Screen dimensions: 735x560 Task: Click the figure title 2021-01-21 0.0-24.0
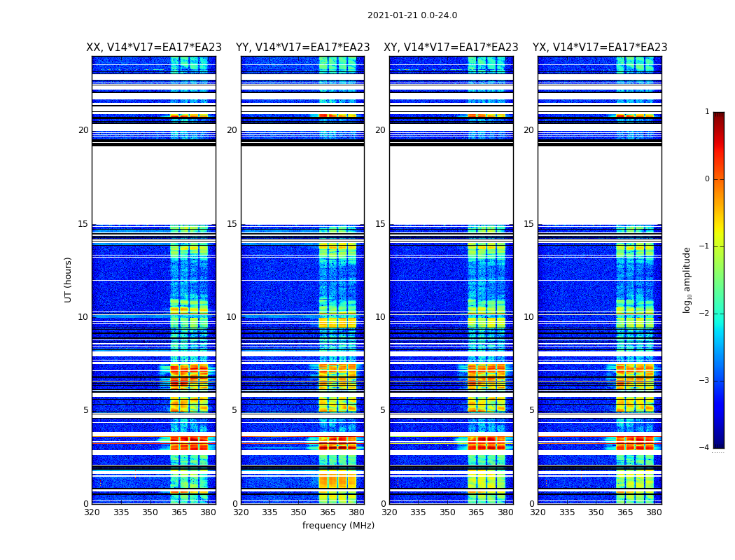412,15
